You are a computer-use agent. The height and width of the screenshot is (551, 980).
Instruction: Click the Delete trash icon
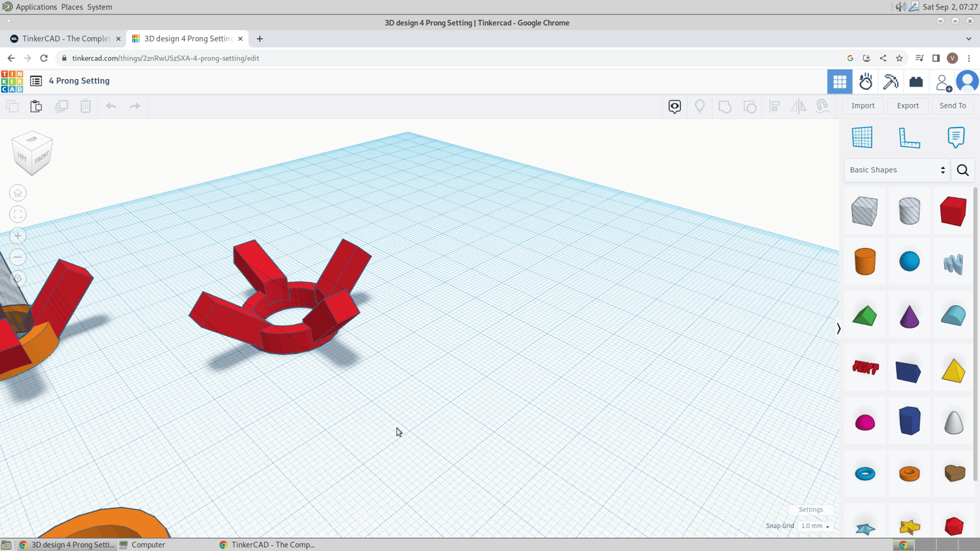[x=85, y=107]
